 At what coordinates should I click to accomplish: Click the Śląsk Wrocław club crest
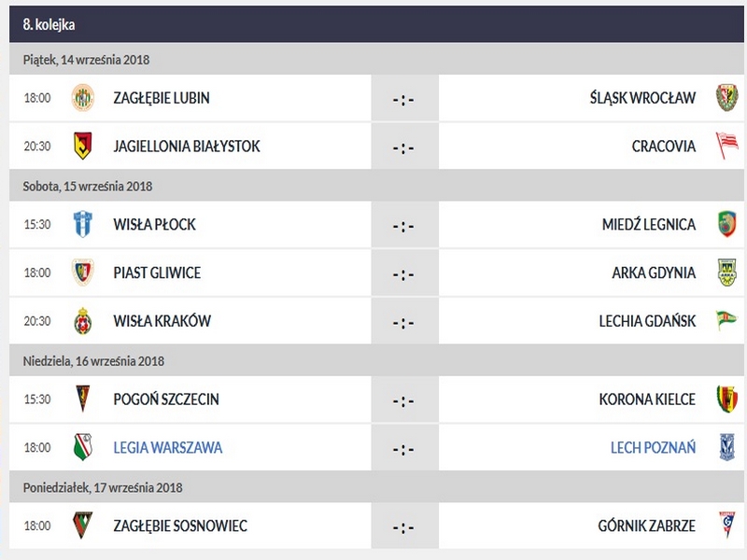click(726, 98)
